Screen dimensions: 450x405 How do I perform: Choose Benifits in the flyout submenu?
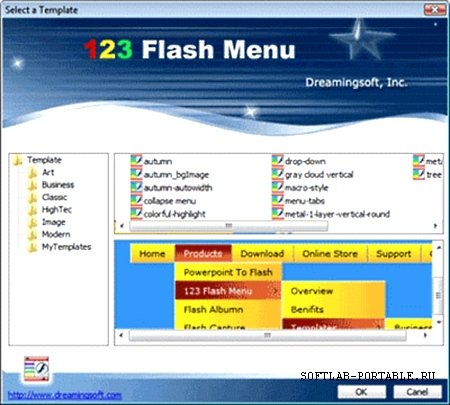coord(334,309)
